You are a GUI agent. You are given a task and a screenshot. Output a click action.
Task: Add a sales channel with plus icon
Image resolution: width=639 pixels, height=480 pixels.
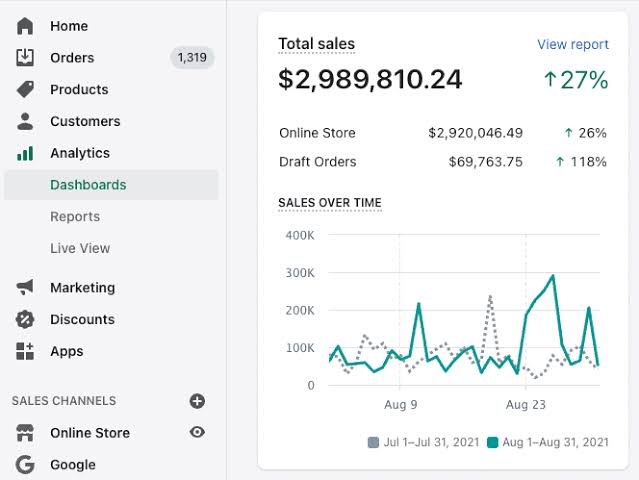(197, 401)
